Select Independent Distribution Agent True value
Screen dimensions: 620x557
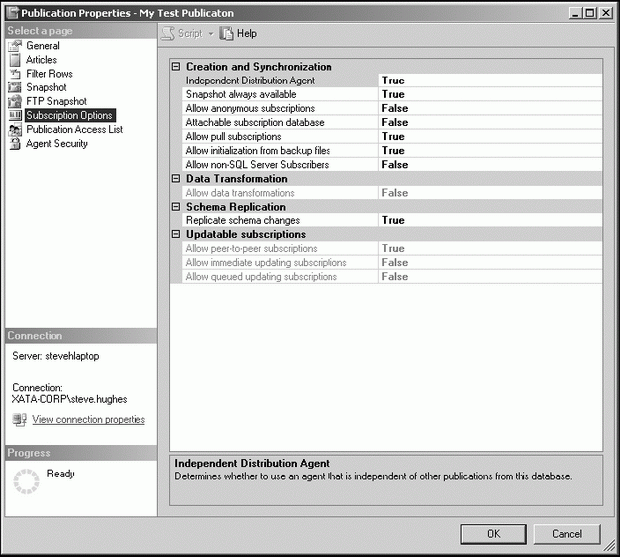490,81
